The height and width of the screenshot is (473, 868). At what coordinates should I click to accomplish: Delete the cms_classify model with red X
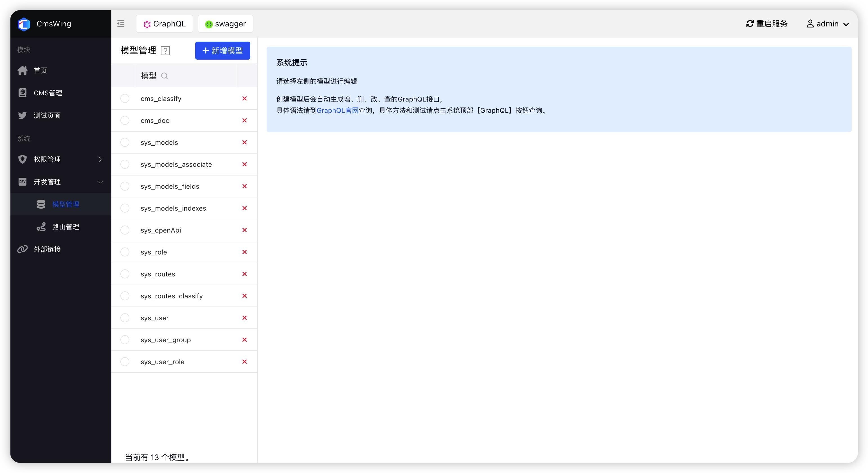[x=245, y=98]
